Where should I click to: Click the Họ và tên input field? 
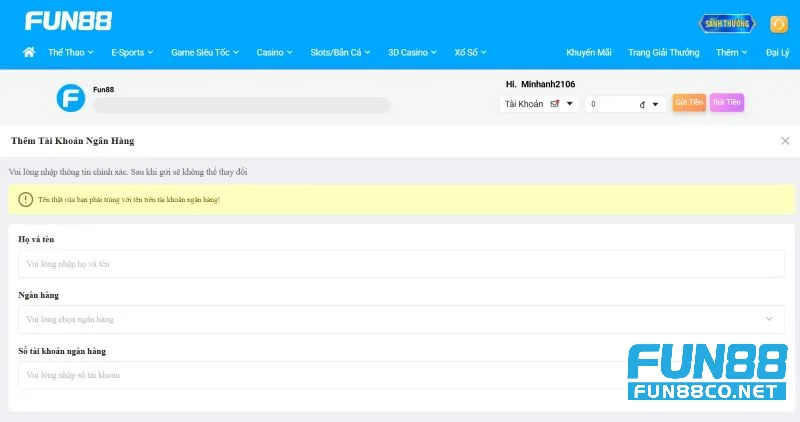click(400, 264)
